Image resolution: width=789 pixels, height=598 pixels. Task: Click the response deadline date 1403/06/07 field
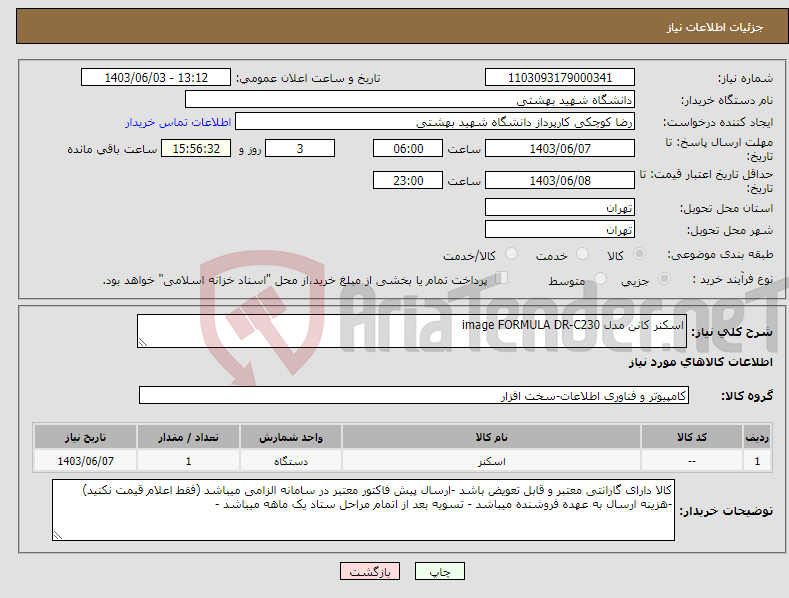(560, 148)
